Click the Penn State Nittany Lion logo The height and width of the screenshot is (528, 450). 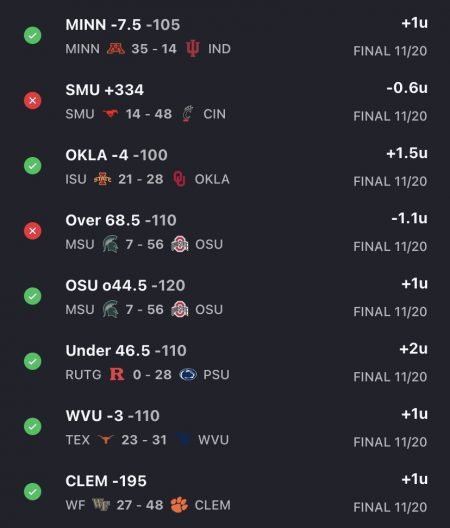pos(188,374)
